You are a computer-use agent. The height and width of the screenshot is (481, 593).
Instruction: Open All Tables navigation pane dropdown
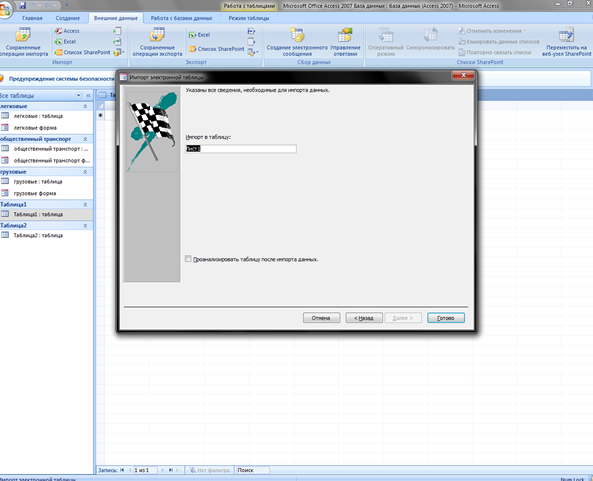coord(79,95)
